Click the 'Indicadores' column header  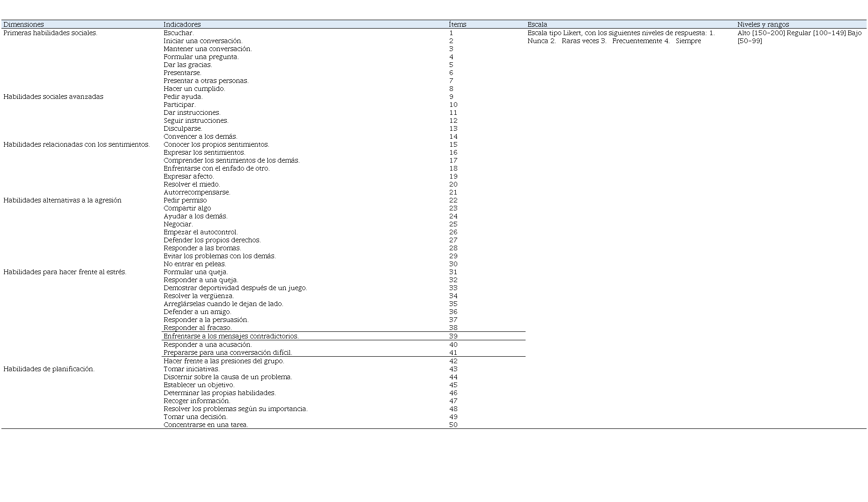[x=182, y=24]
